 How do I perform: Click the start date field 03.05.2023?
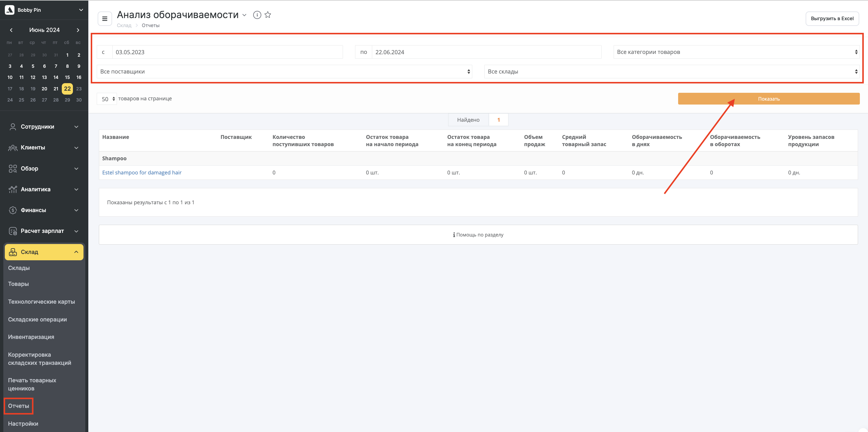pyautogui.click(x=228, y=52)
